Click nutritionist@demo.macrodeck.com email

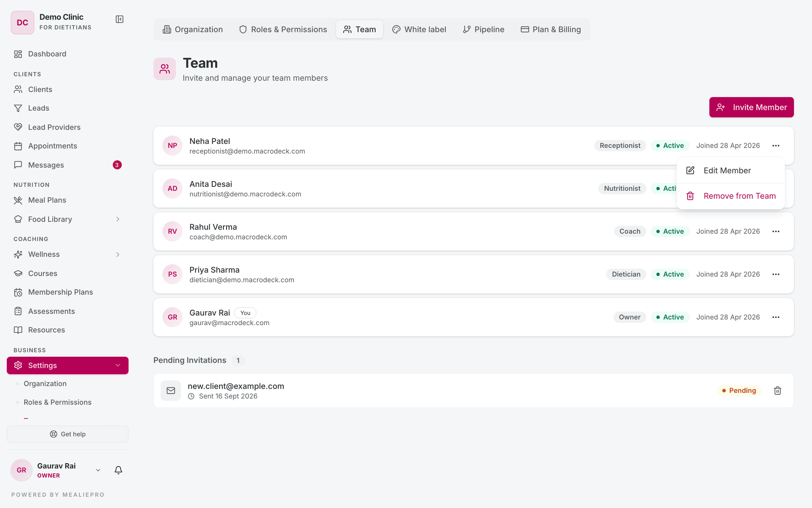click(x=245, y=194)
